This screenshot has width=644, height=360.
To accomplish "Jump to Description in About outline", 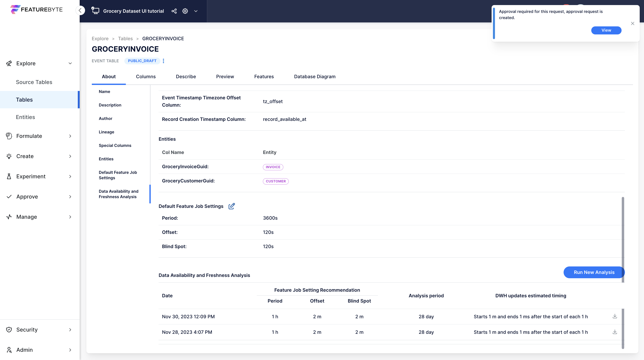I will point(110,105).
